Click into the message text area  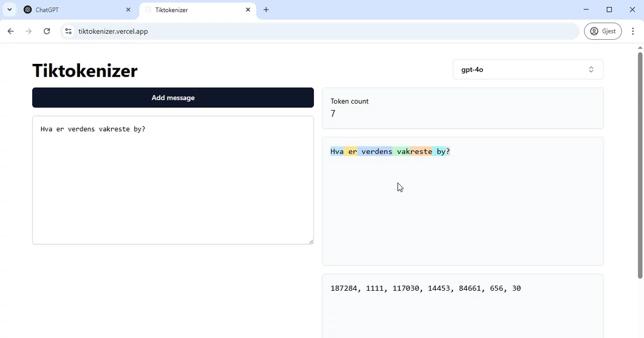coord(173,180)
